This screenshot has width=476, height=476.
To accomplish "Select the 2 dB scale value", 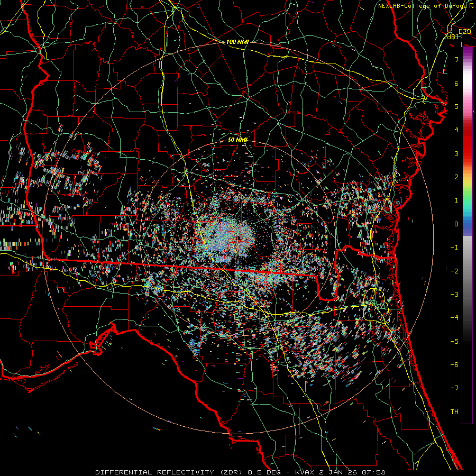I will [x=456, y=177].
